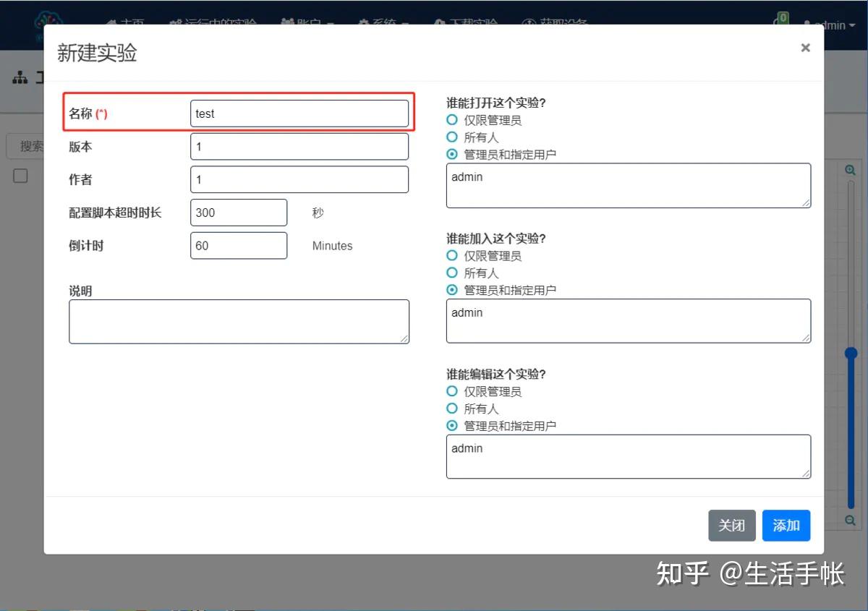Click the user list box under 谁能加入这个实验
This screenshot has height=611, width=868.
[629, 321]
